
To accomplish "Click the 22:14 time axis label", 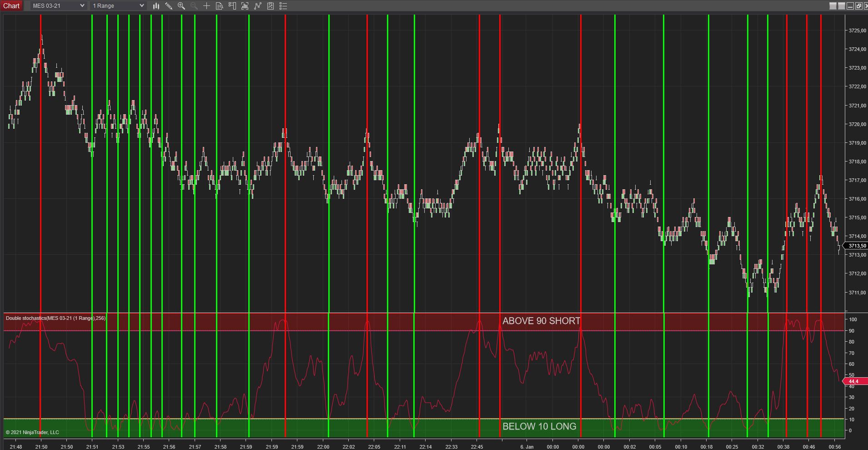I will 426,447.
